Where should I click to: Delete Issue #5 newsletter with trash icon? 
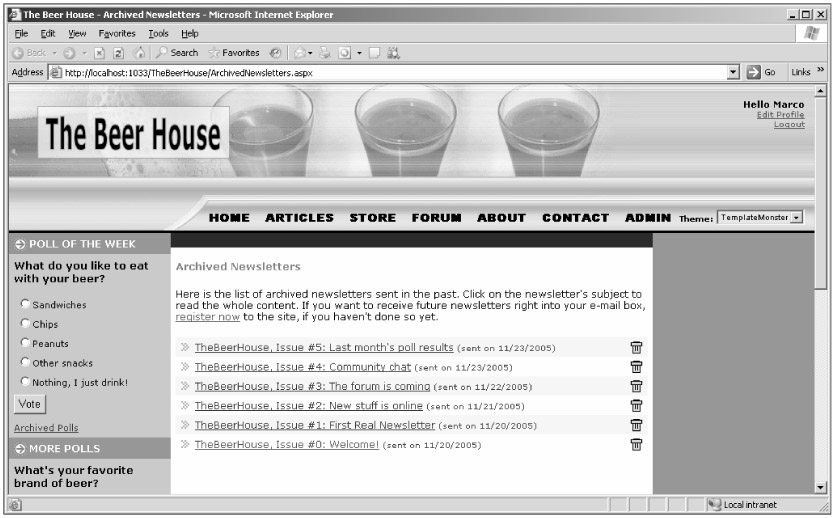click(636, 348)
